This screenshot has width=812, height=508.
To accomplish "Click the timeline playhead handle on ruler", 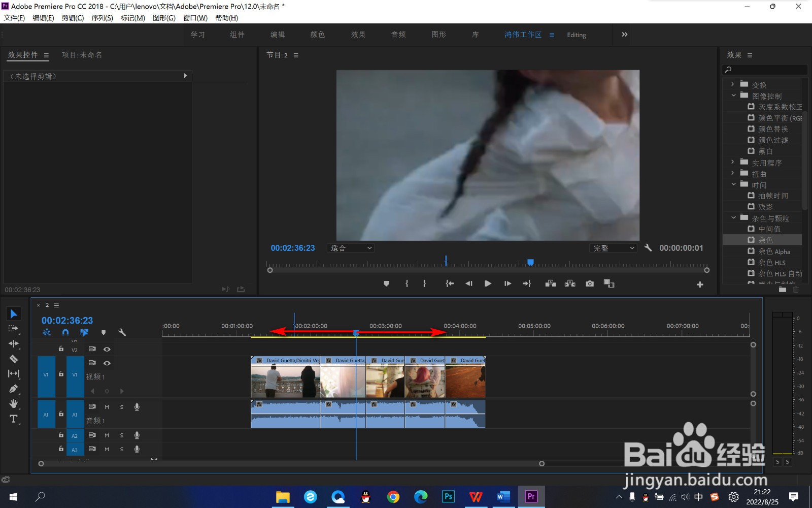I will pos(356,333).
